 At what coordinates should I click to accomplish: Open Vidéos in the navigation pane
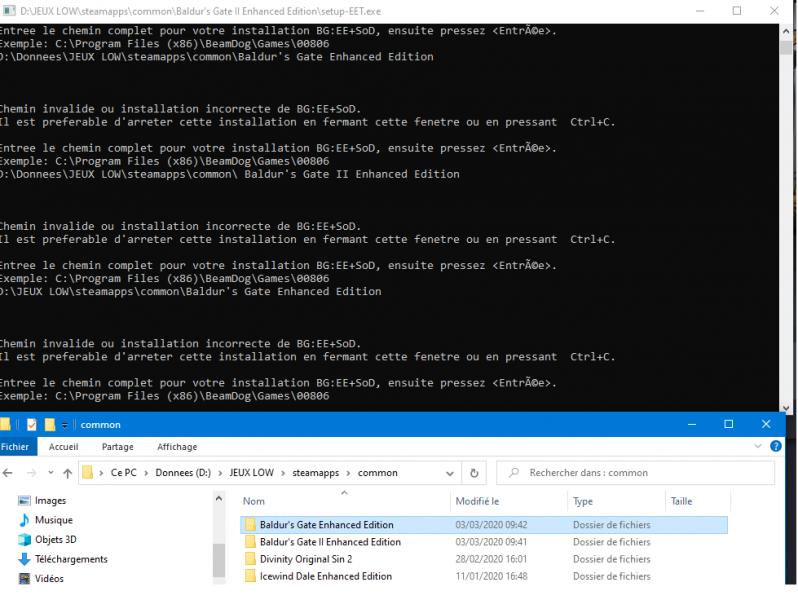point(41,578)
